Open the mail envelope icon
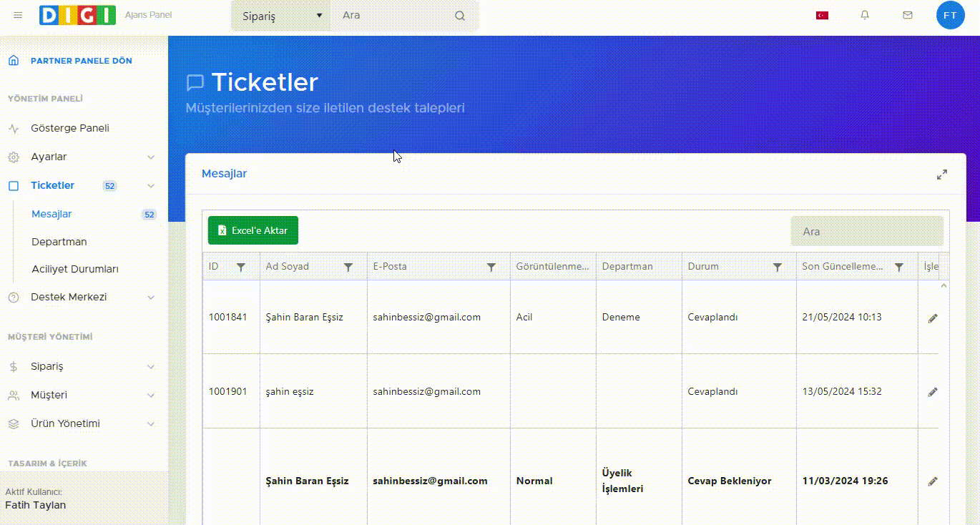The height and width of the screenshot is (525, 980). 908,15
